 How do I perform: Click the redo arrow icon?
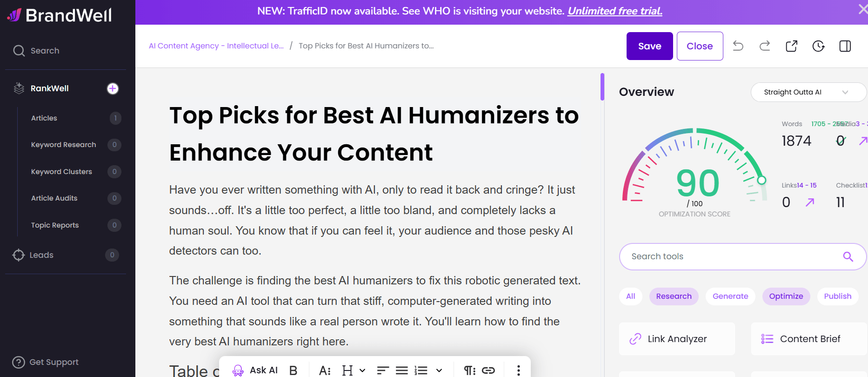tap(765, 46)
